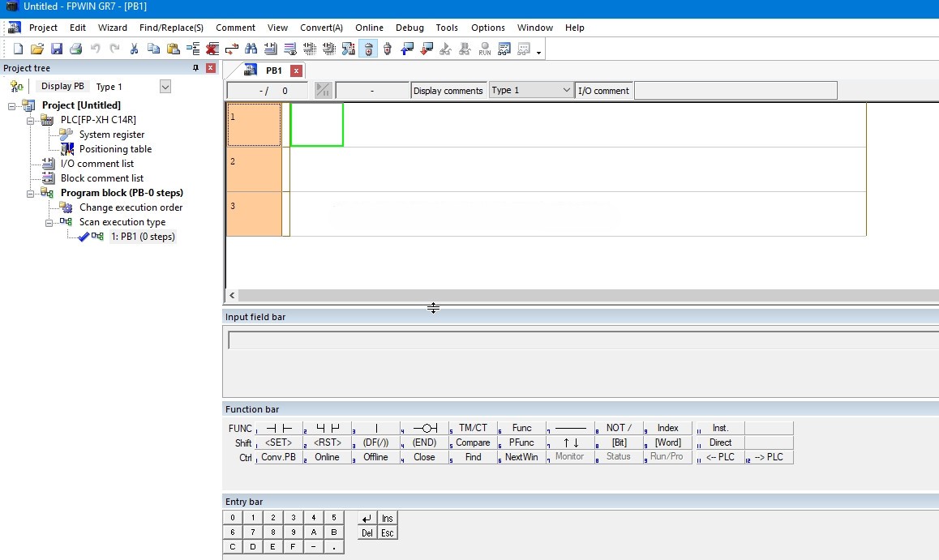Collapse the Program block tree node
Screen dimensions: 939x560
point(30,193)
